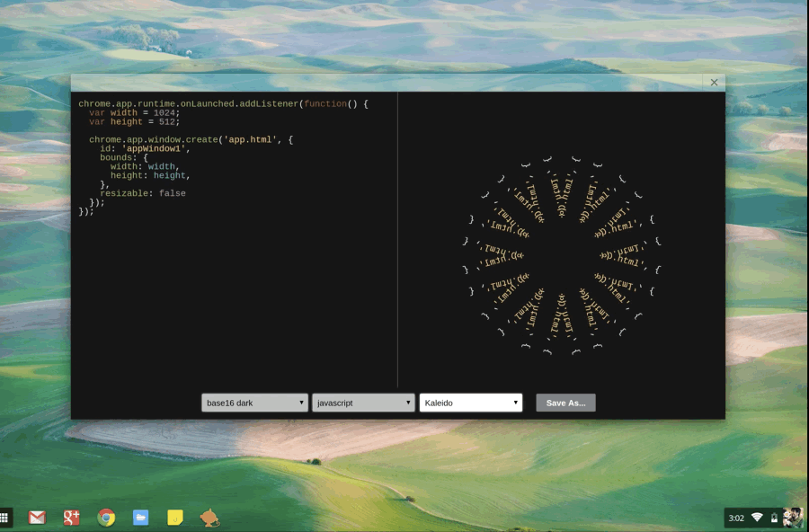The width and height of the screenshot is (809, 532).
Task: Open the base16 dark theme dropdown
Action: click(254, 403)
